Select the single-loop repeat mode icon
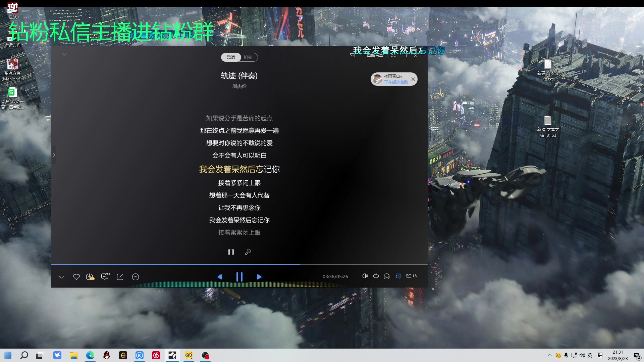 [376, 276]
